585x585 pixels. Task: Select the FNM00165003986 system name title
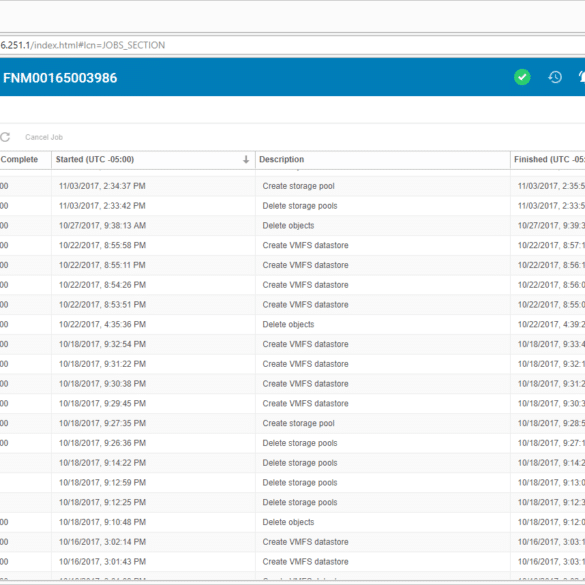coord(60,78)
